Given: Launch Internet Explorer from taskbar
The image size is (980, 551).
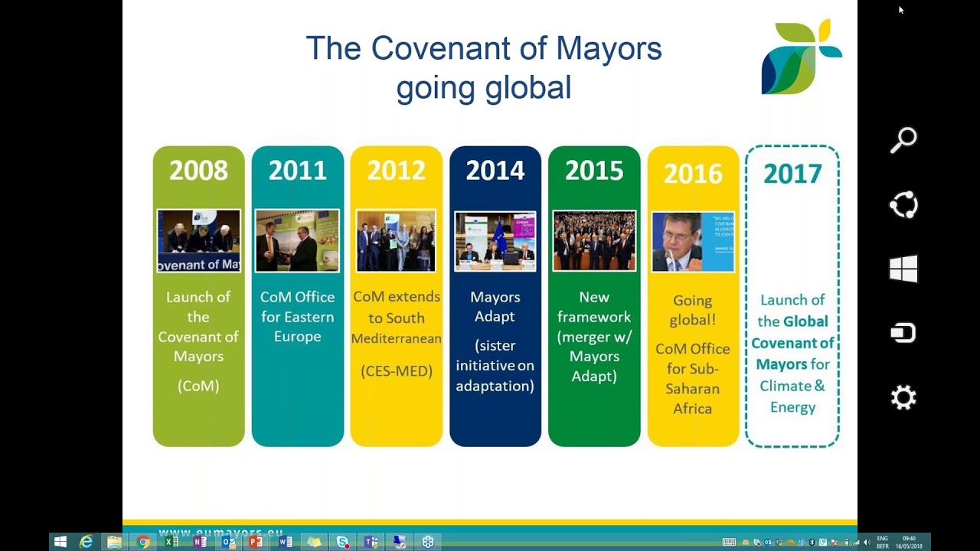Looking at the screenshot, I should 87,542.
